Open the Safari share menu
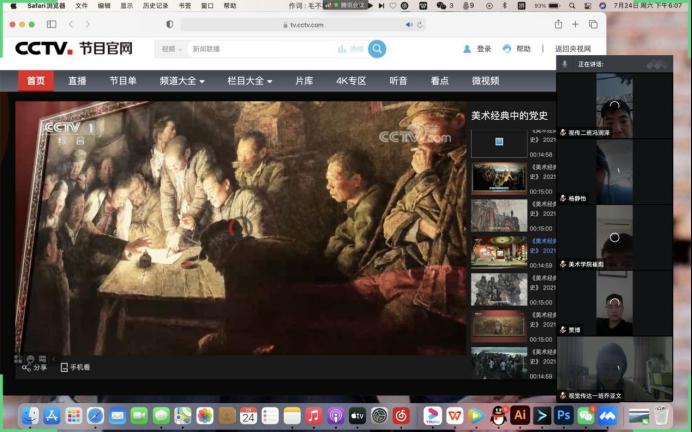692x432 pixels. (558, 24)
